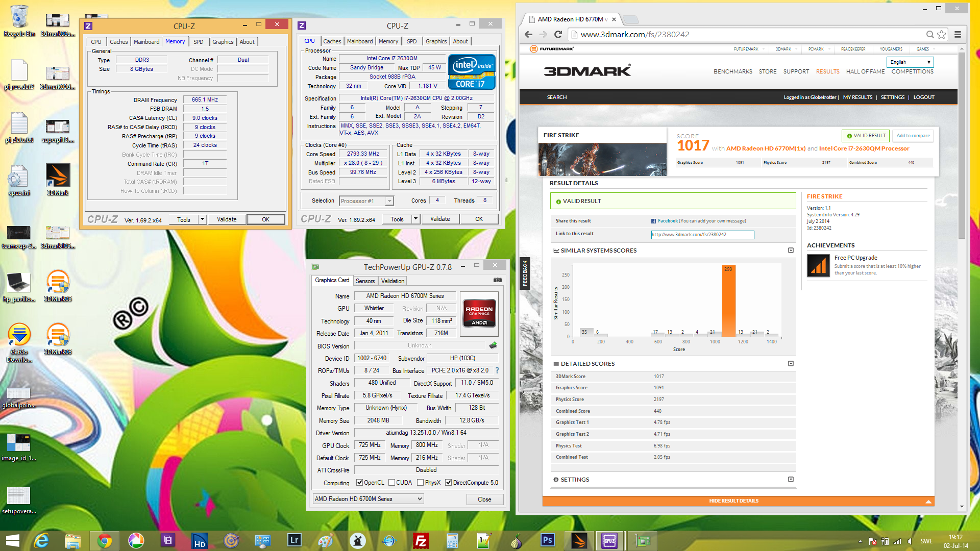Click the Windows Start button
The image size is (980, 551).
12,541
